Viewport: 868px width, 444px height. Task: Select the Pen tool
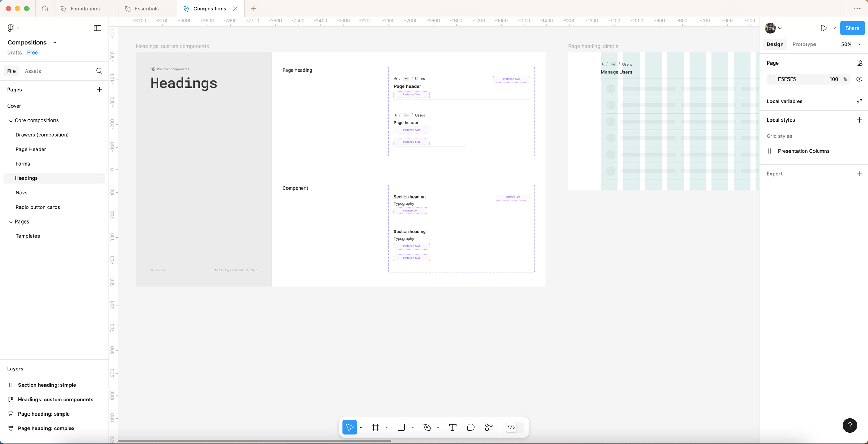tap(427, 427)
